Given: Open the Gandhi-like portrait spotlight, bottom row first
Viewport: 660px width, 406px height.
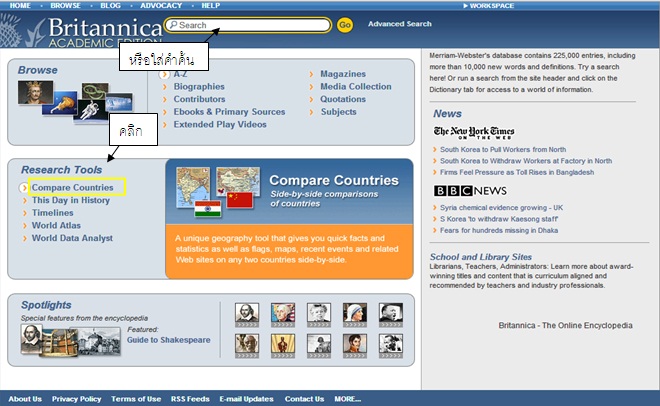Looking at the screenshot, I should pyautogui.click(x=247, y=346).
